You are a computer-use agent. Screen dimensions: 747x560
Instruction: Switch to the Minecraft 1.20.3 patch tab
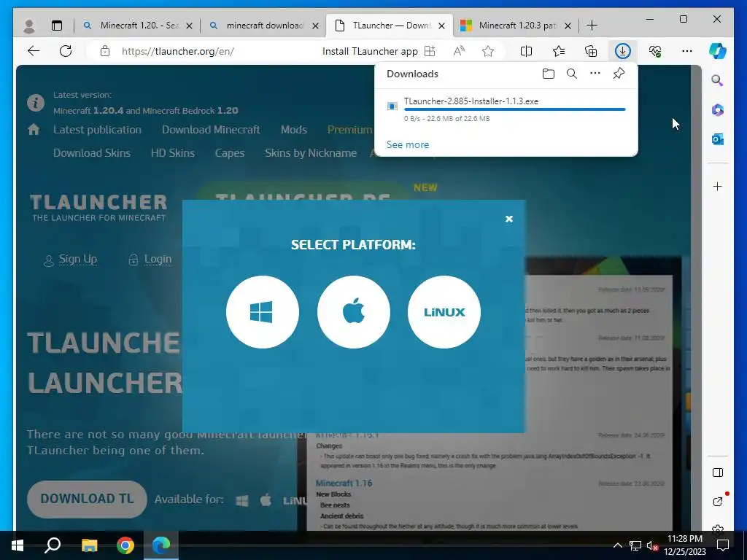click(x=514, y=26)
